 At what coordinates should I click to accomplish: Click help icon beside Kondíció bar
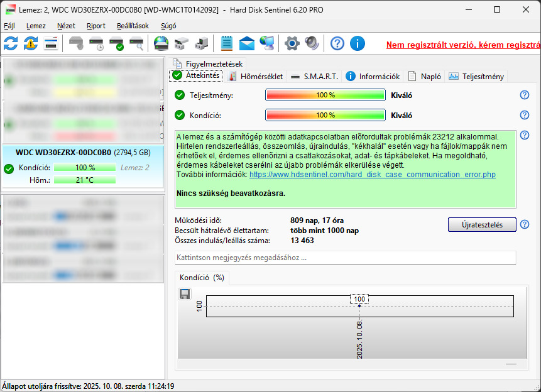[x=525, y=115]
